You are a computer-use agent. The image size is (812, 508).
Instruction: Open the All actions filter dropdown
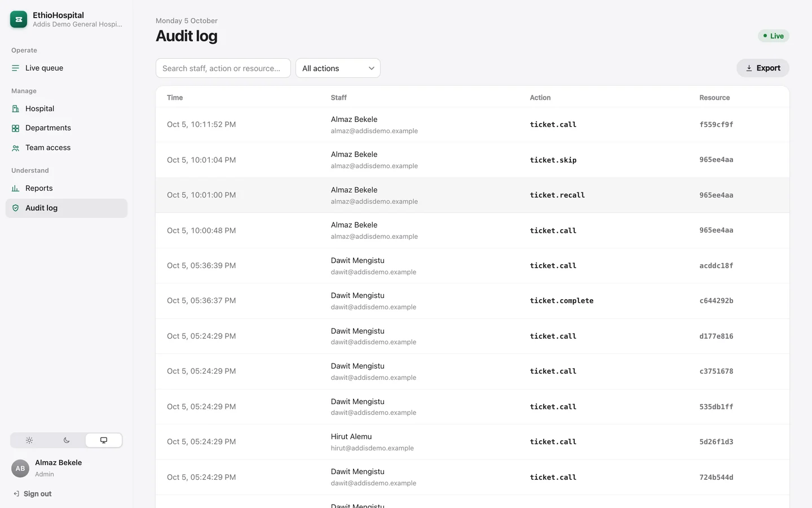click(338, 68)
